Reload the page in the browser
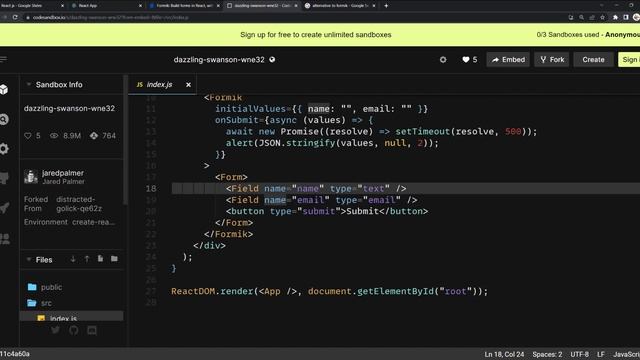 point(15,17)
